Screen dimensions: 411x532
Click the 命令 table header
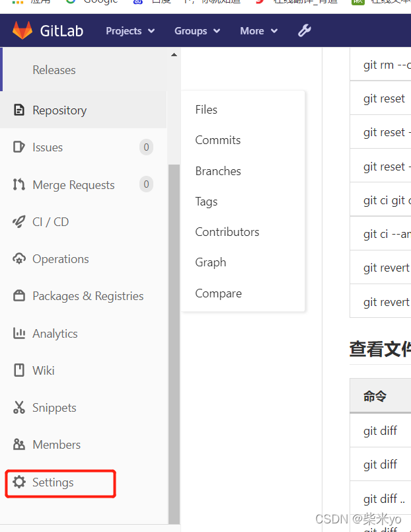tap(381, 396)
